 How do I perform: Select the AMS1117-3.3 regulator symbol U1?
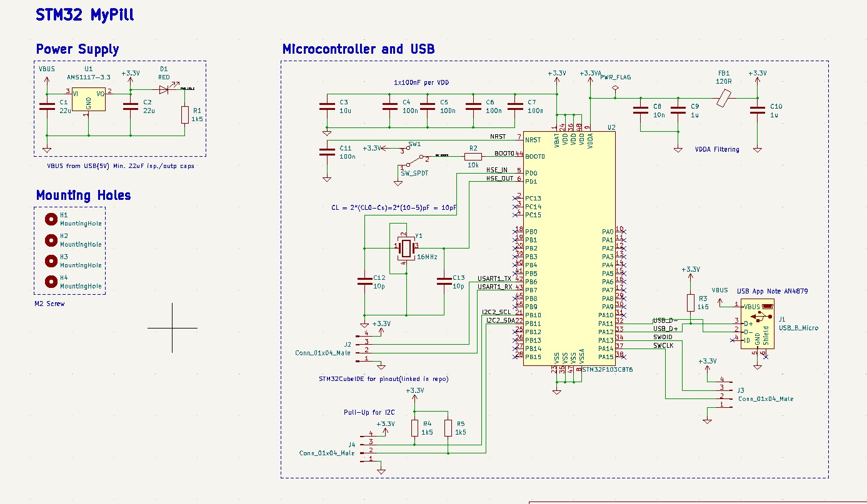coord(88,101)
